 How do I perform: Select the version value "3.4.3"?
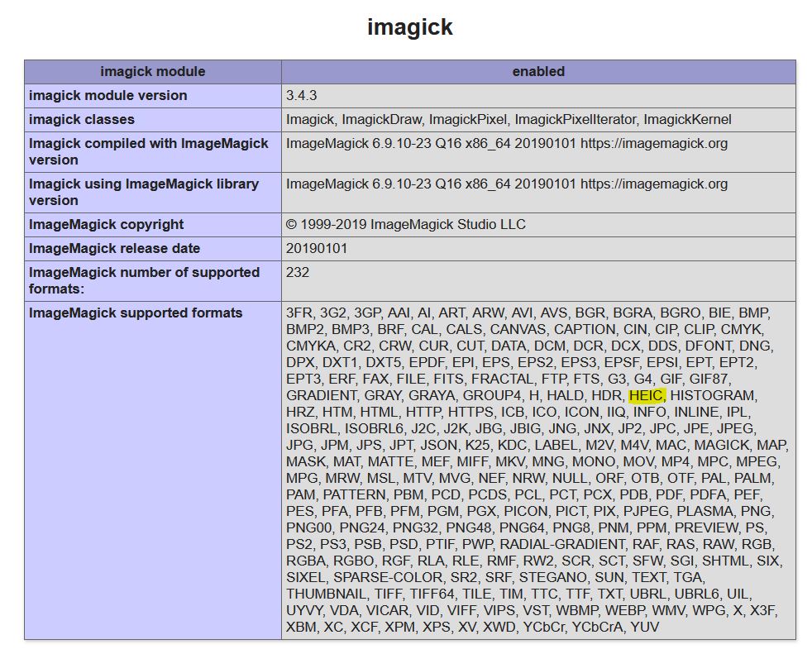tap(301, 95)
